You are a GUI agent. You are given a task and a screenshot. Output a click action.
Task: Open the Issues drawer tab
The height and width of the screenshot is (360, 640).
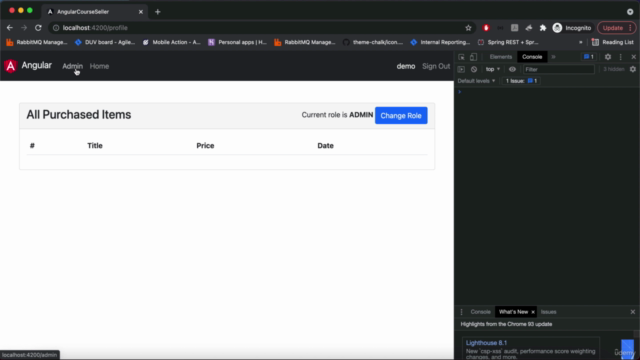click(x=548, y=312)
